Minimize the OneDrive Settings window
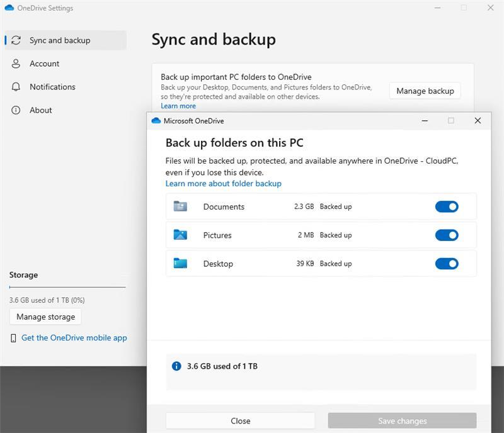504x433 pixels. coord(437,8)
